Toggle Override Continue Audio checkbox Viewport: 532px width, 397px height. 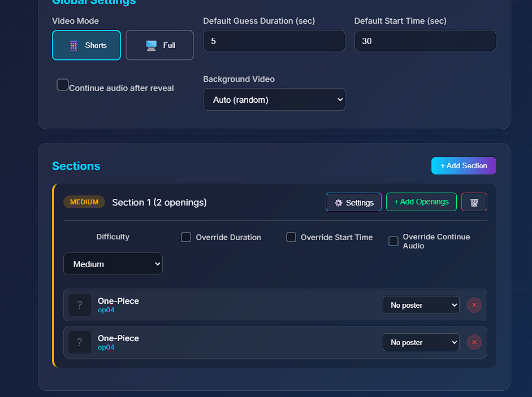[393, 242]
